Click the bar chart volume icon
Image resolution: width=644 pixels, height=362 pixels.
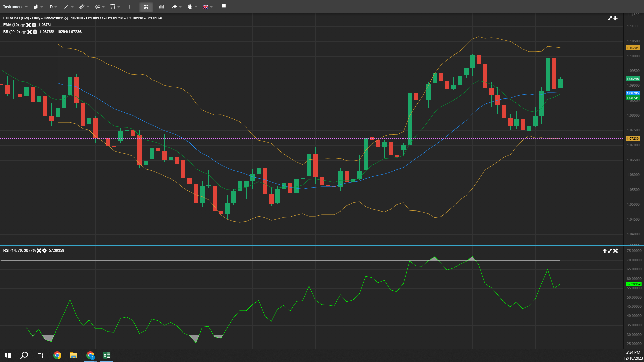[161, 7]
